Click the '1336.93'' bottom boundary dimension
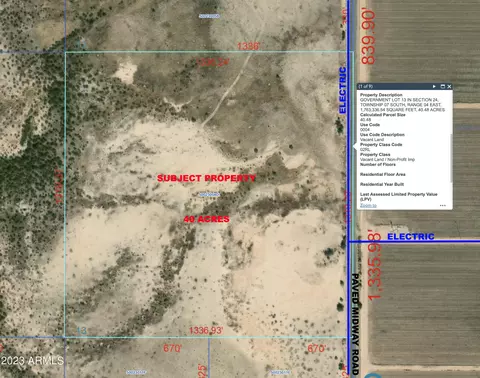The height and width of the screenshot is (378, 480). coord(206,330)
